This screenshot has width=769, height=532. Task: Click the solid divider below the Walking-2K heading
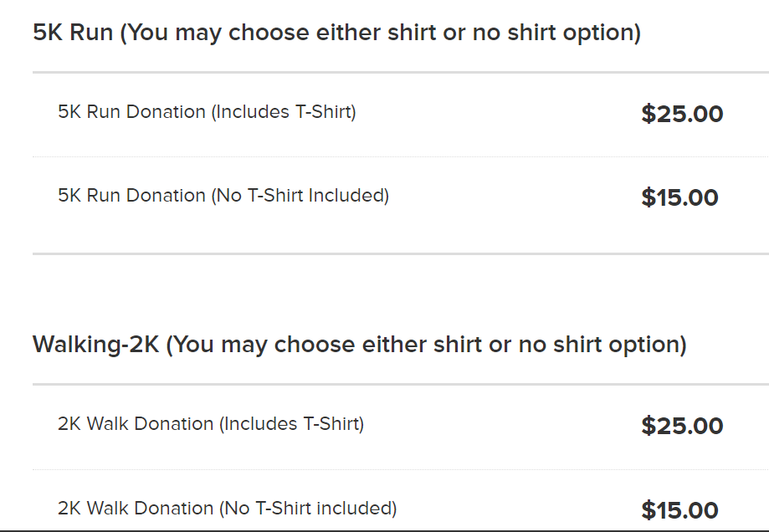pyautogui.click(x=401, y=385)
